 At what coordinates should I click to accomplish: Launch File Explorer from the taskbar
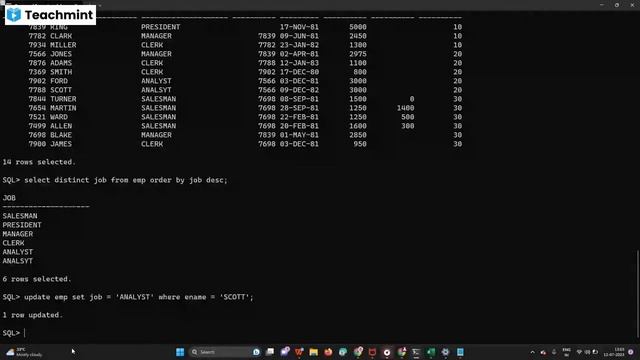point(313,352)
